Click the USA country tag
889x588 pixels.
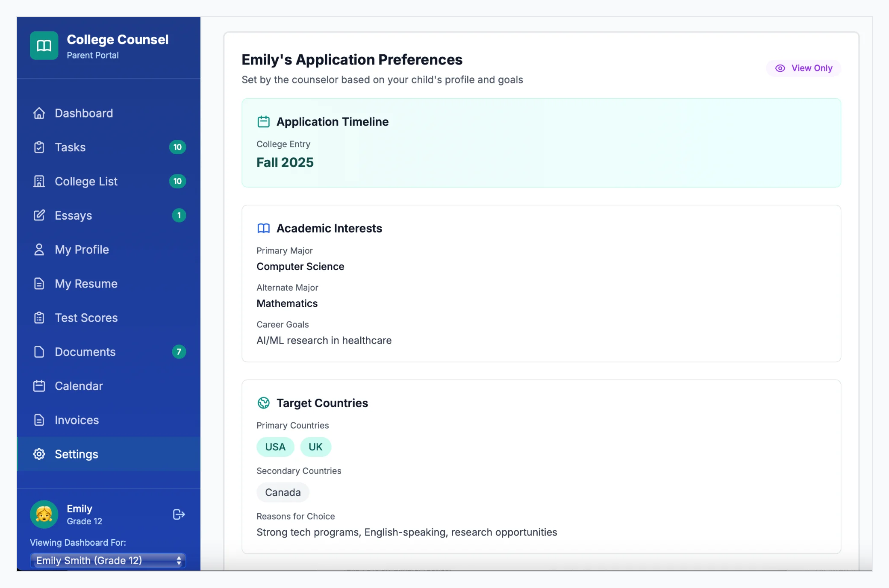pyautogui.click(x=275, y=447)
